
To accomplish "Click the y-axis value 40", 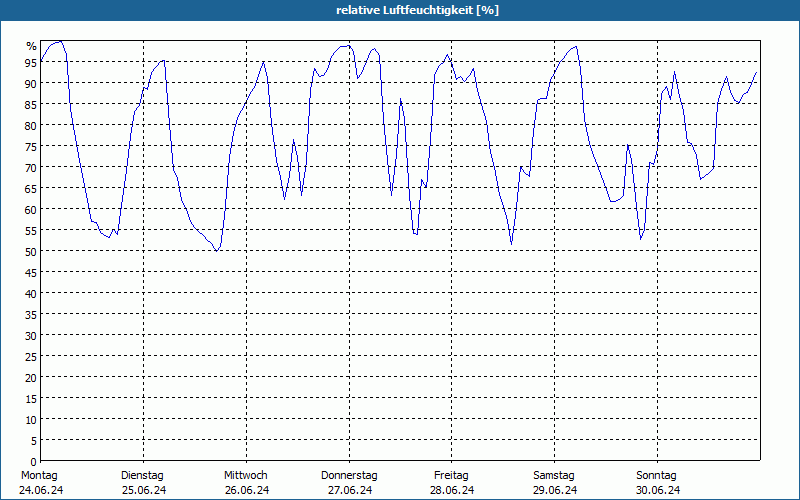I will tap(31, 294).
